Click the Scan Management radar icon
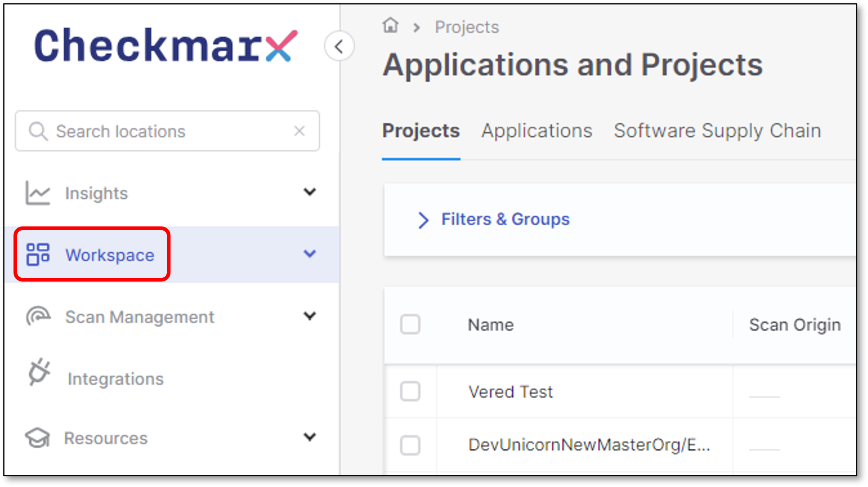The width and height of the screenshot is (868, 487). pos(38,316)
